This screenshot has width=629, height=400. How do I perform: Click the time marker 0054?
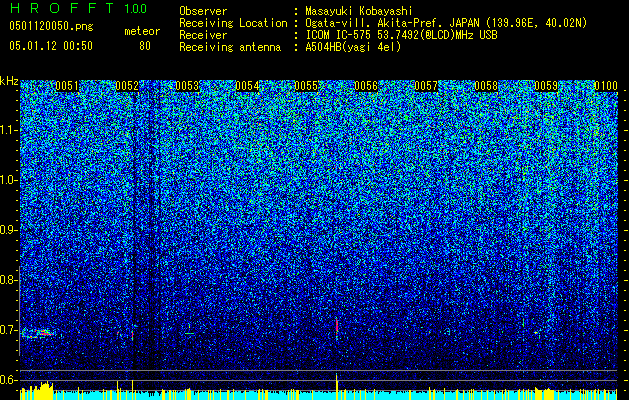click(x=247, y=86)
